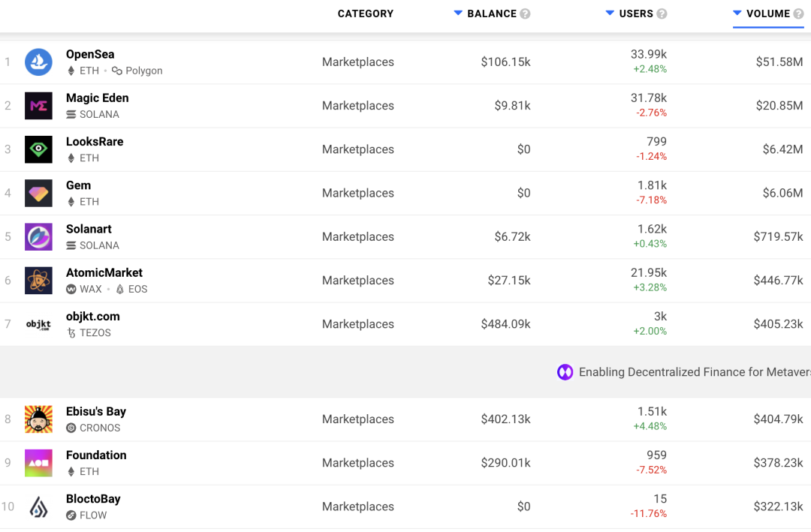
Task: Open the Magic Eden logo icon
Action: tap(38, 106)
